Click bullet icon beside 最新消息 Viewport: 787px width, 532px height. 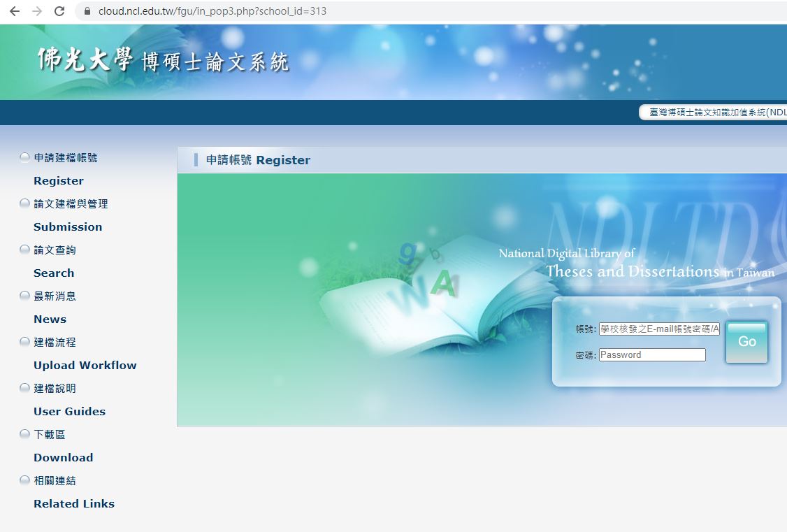(x=24, y=296)
